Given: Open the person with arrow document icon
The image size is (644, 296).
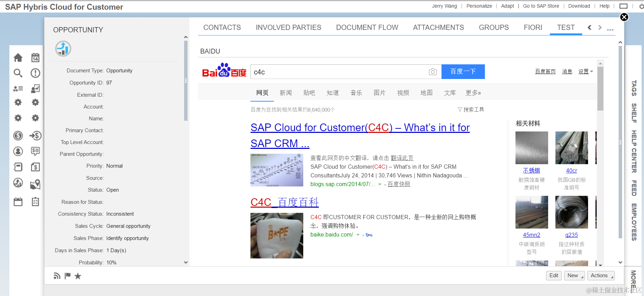Looking at the screenshot, I should tap(35, 89).
